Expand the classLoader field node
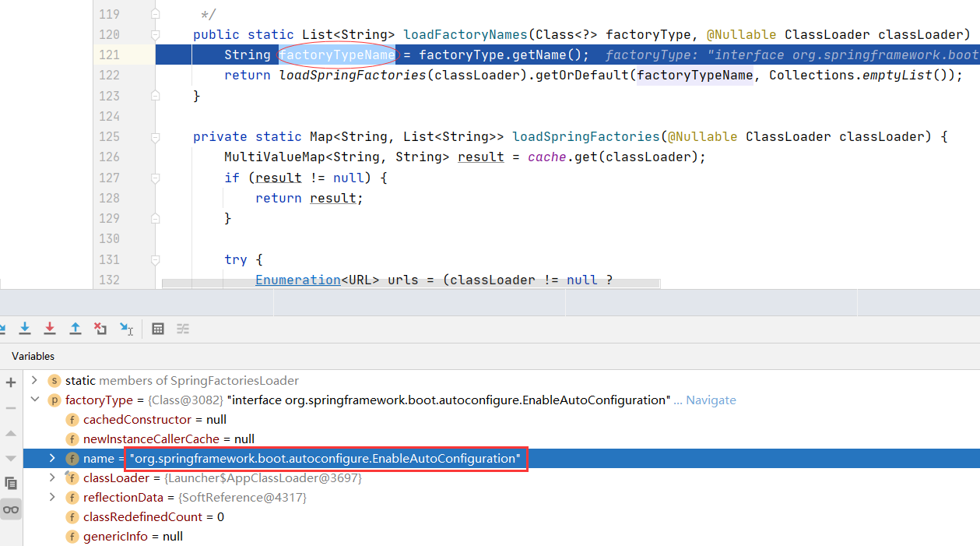Image resolution: width=980 pixels, height=546 pixels. click(x=52, y=477)
